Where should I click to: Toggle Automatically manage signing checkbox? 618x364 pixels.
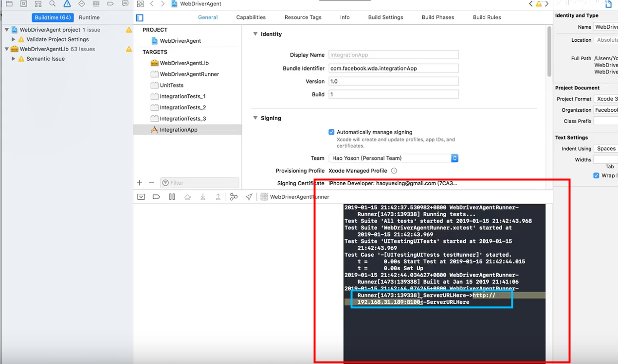[x=331, y=132]
